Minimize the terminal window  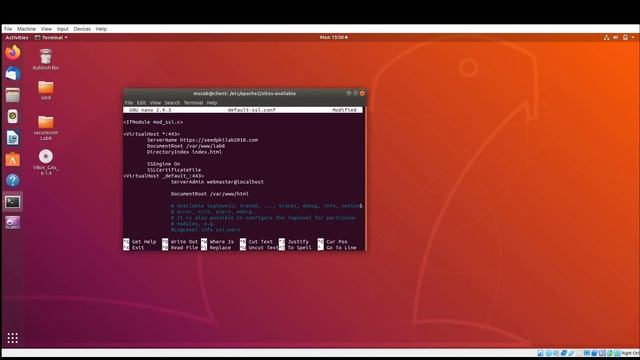point(349,93)
